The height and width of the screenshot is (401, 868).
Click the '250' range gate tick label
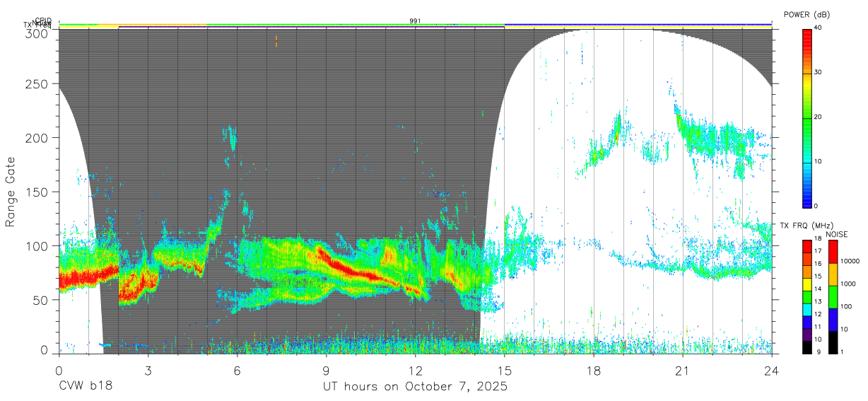(37, 83)
